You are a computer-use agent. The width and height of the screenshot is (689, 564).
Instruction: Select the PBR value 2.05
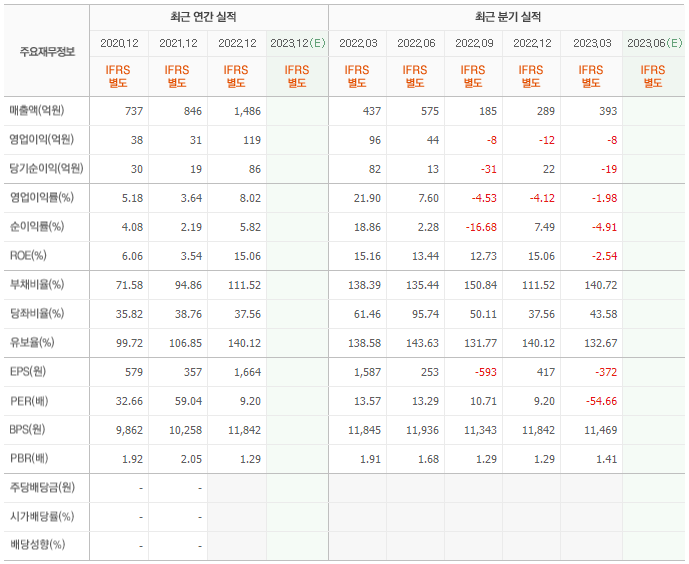point(191,459)
